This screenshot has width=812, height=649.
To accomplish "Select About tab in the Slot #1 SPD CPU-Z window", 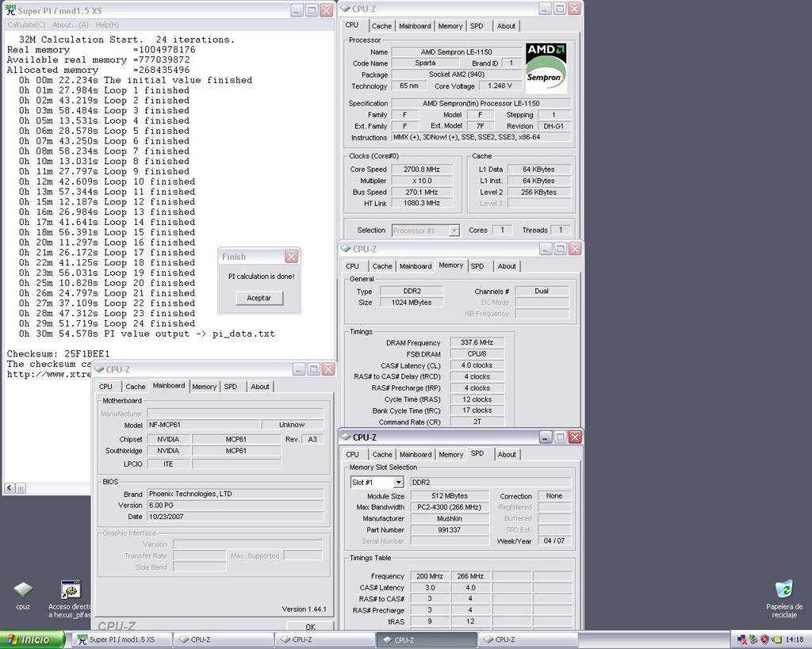I will coord(507,454).
